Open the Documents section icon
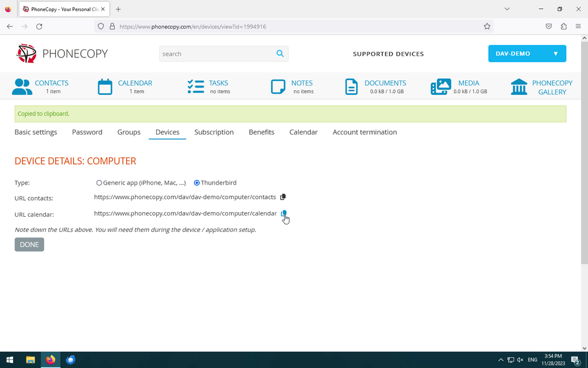Screen dimensions: 588x368 click(351, 87)
